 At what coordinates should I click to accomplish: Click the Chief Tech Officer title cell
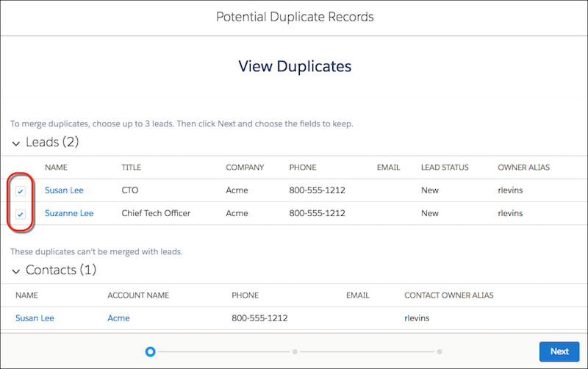pos(156,213)
